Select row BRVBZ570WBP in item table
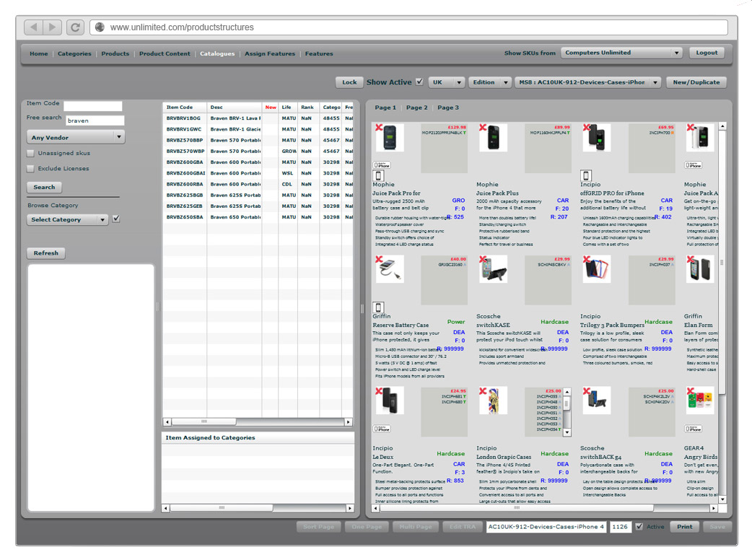The height and width of the screenshot is (560, 752). [x=258, y=151]
